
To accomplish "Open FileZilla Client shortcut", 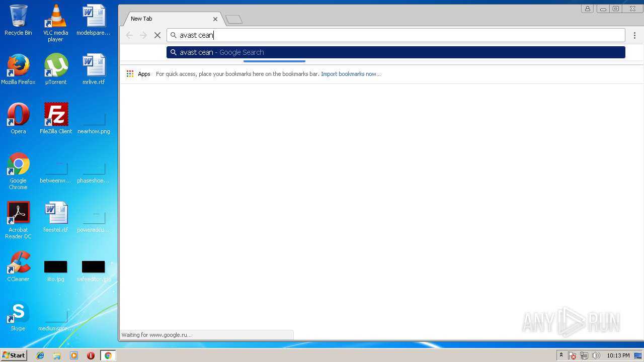I will coord(55,119).
